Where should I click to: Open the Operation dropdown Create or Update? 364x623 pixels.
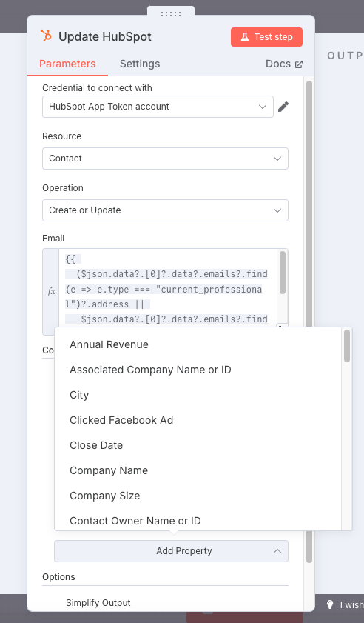[165, 210]
